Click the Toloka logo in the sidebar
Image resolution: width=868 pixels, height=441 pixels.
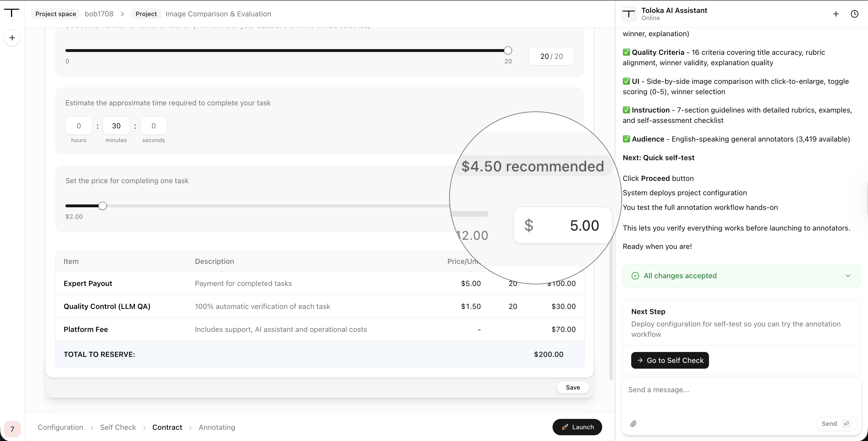pos(12,13)
